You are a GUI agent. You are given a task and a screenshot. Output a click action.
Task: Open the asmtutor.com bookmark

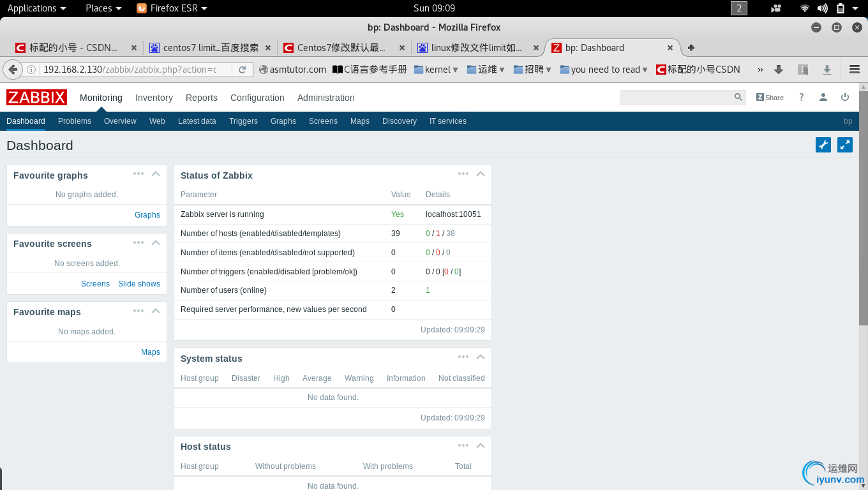[x=292, y=70]
